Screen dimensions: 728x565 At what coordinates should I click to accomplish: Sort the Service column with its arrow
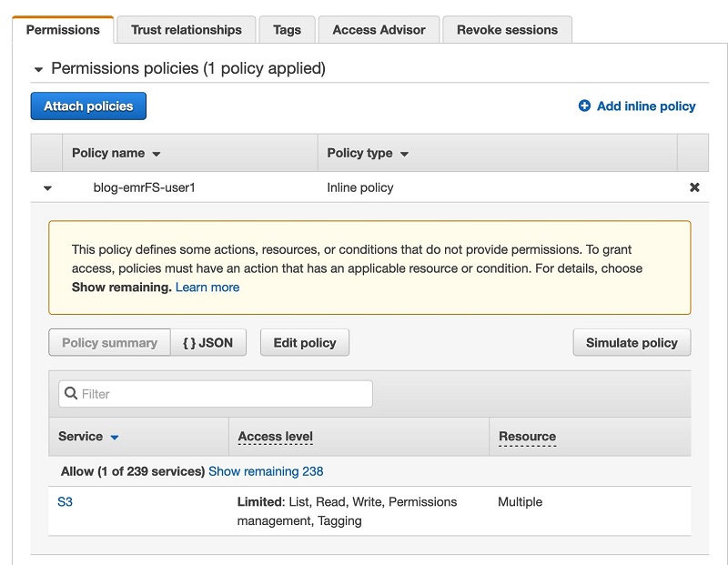point(115,437)
